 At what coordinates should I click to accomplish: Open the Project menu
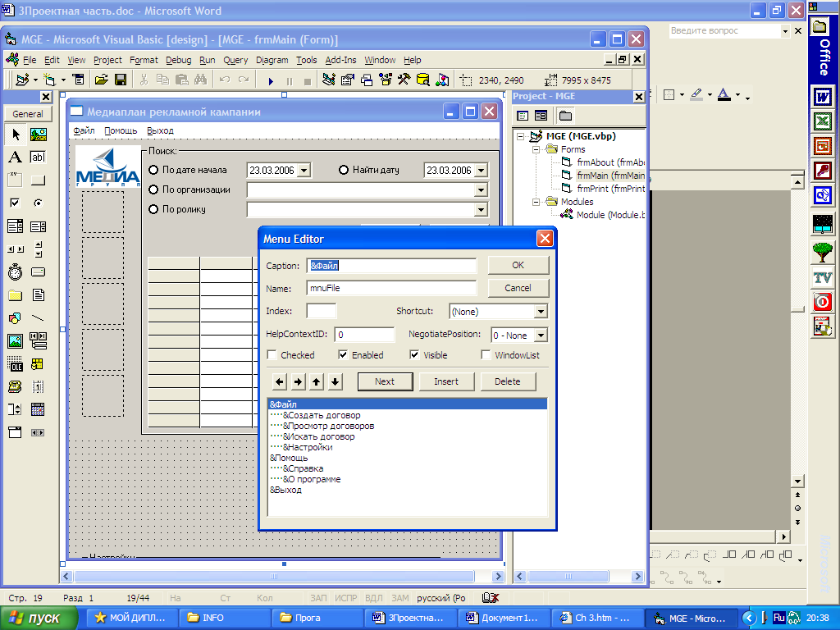(x=107, y=60)
